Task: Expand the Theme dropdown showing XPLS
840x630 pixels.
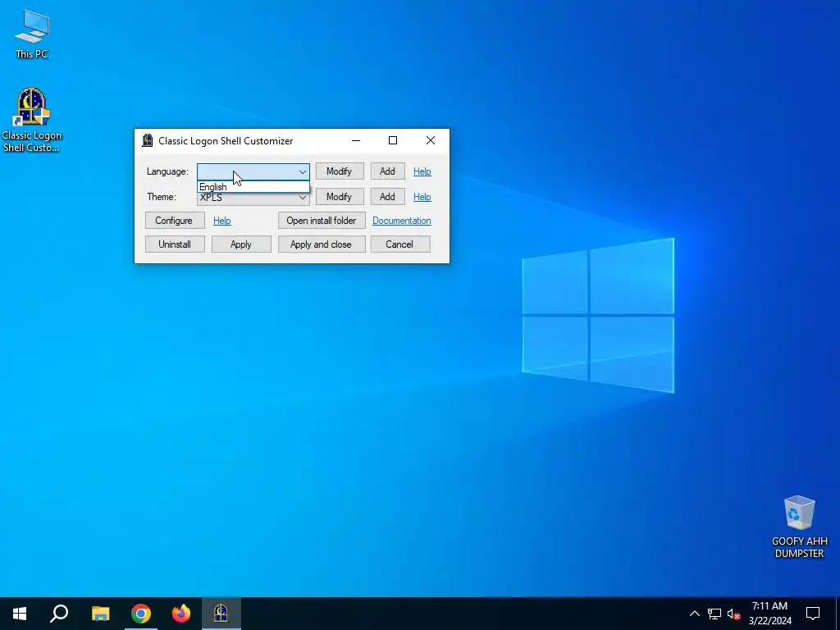Action: tap(253, 197)
